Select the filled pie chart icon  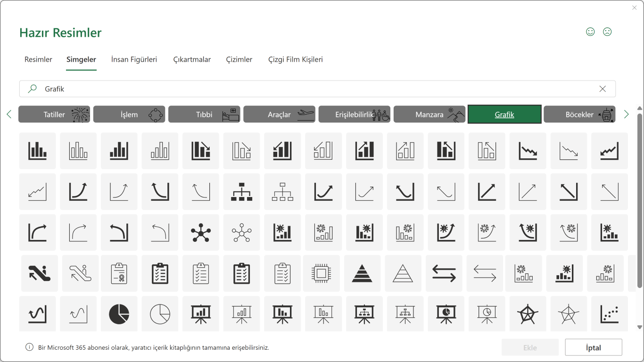pyautogui.click(x=119, y=314)
